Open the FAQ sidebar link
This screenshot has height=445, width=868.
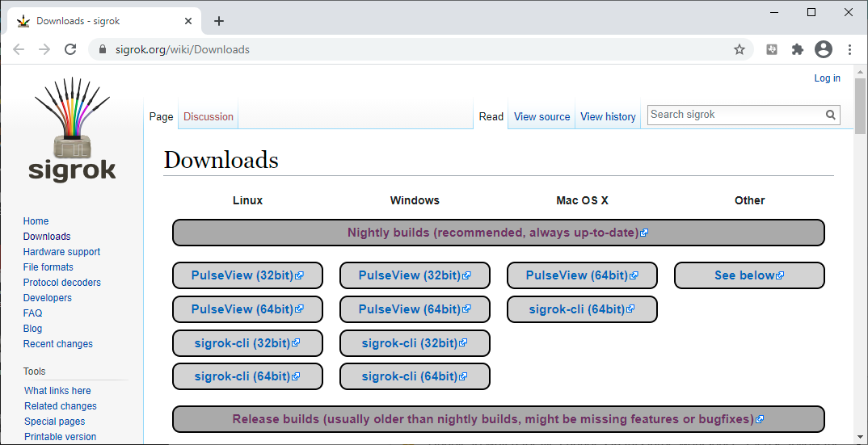point(32,313)
